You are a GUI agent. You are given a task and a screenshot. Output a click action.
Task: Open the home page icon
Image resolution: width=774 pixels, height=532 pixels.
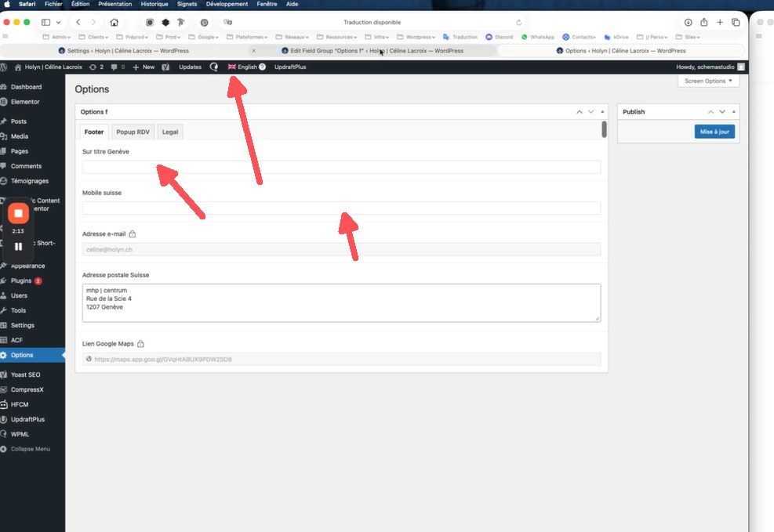click(114, 22)
